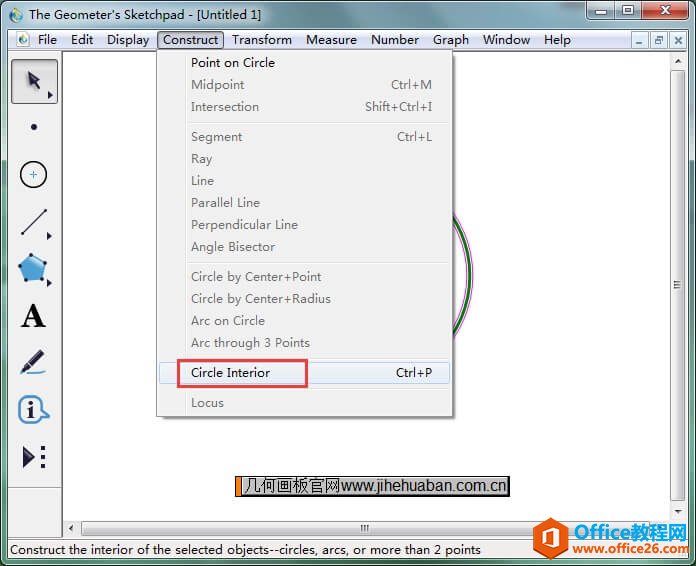Expand the Selection Arrow tool flyout triangle
The image size is (696, 566).
[x=50, y=95]
